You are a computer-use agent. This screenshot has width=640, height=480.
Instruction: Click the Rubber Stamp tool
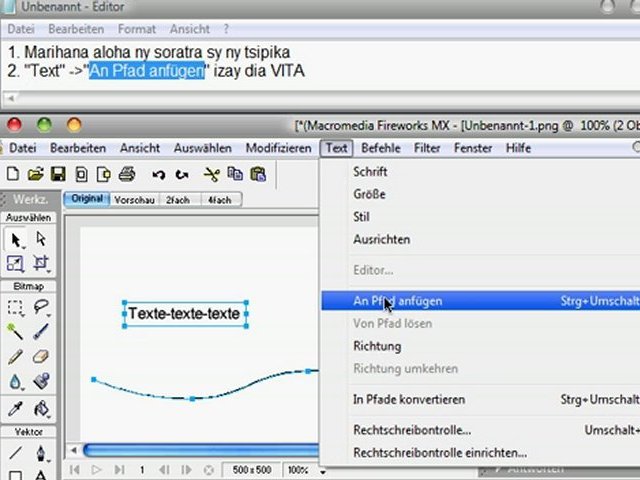41,382
